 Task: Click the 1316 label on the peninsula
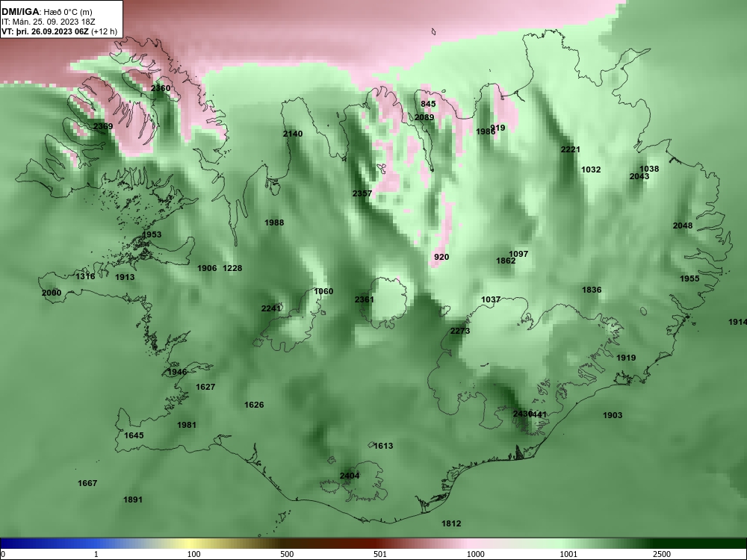pyautogui.click(x=85, y=276)
